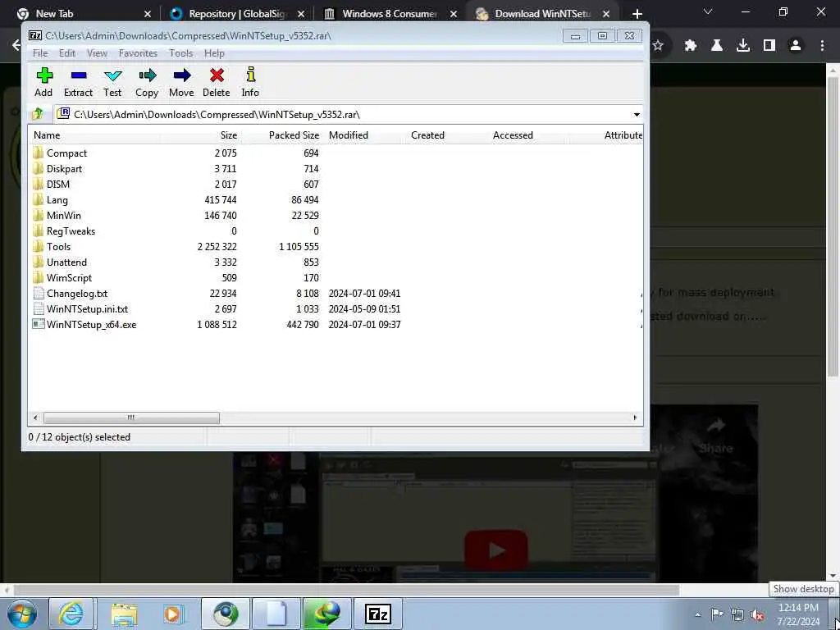Viewport: 840px width, 630px height.
Task: Open File Explorer from taskbar
Action: click(x=124, y=614)
